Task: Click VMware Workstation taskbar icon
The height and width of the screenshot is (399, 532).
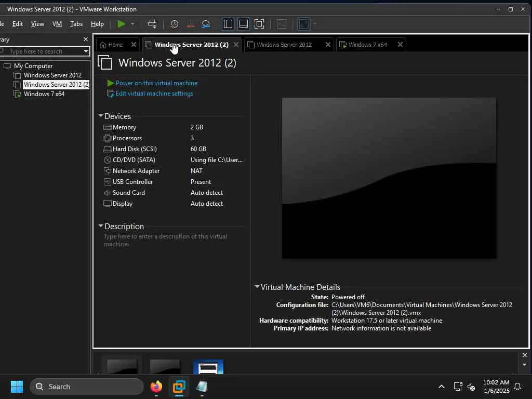Action: coord(179,387)
